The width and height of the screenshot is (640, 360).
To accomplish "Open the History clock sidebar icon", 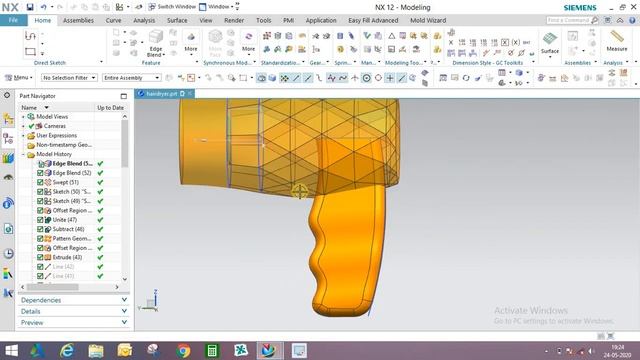I will pos(8,253).
